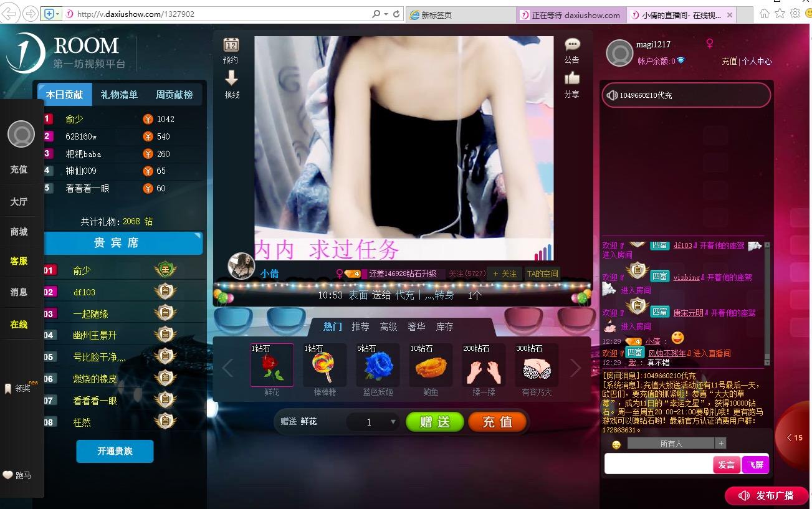This screenshot has height=509, width=812.
Task: Open TA的空间 button
Action: coord(542,274)
